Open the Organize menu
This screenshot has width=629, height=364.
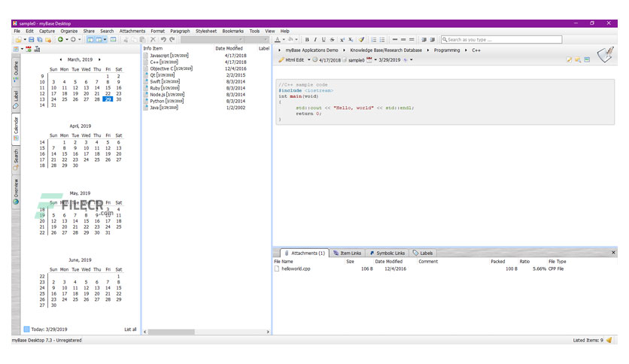pyautogui.click(x=69, y=31)
